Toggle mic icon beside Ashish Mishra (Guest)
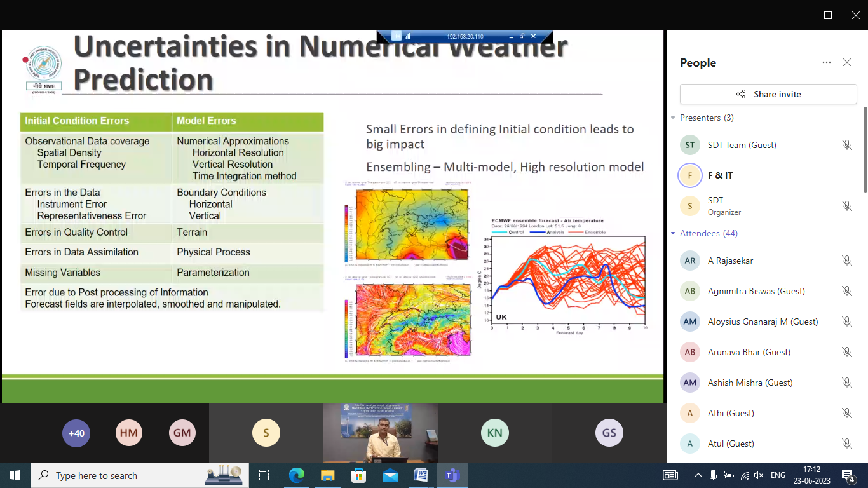868x488 pixels. tap(846, 383)
